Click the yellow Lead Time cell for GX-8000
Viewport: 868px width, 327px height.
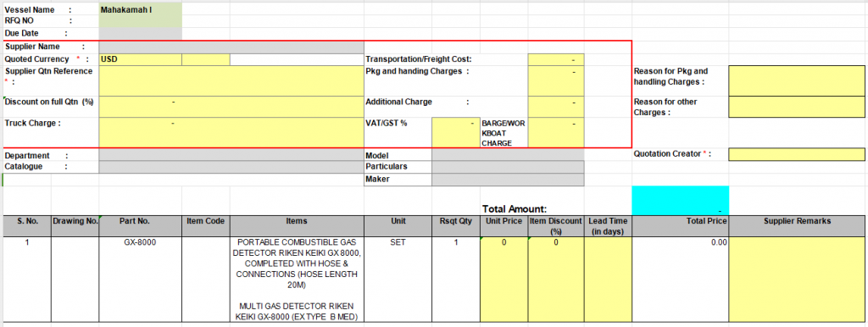pyautogui.click(x=607, y=280)
